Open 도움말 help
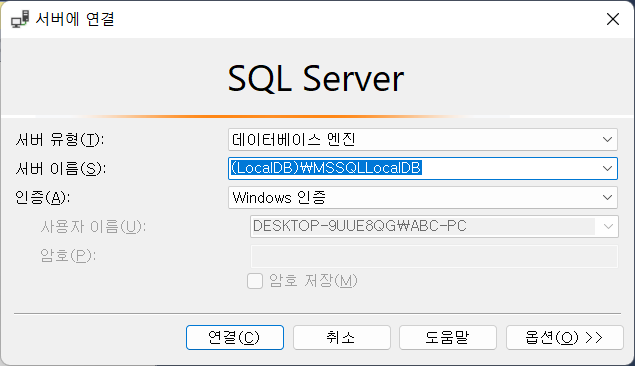The image size is (635, 366). coord(447,337)
